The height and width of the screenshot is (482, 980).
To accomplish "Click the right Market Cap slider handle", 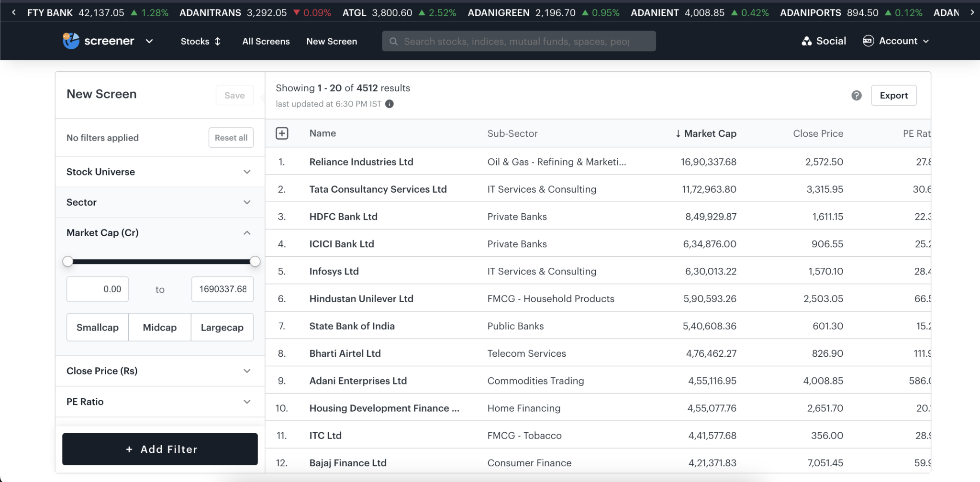I will (255, 262).
